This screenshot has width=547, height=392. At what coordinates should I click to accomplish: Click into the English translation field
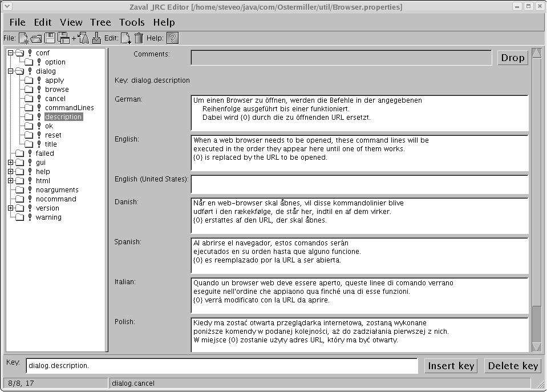(360, 153)
